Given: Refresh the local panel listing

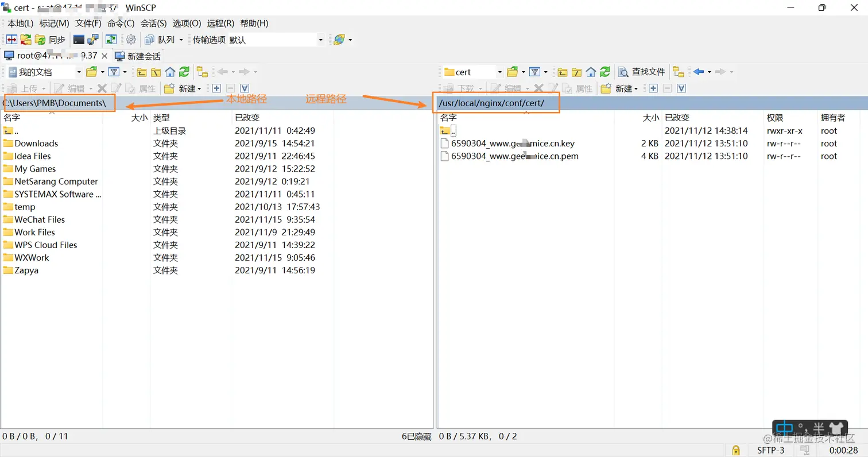Looking at the screenshot, I should [x=184, y=72].
